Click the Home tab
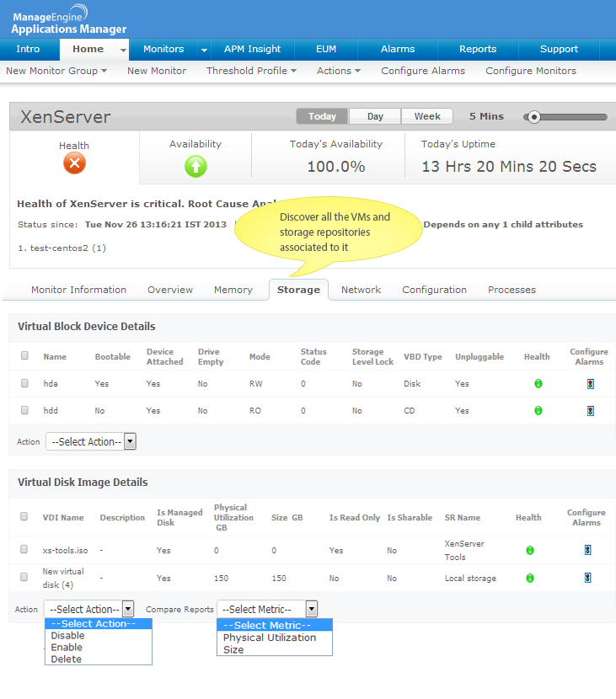This screenshot has width=616, height=699. pos(88,49)
